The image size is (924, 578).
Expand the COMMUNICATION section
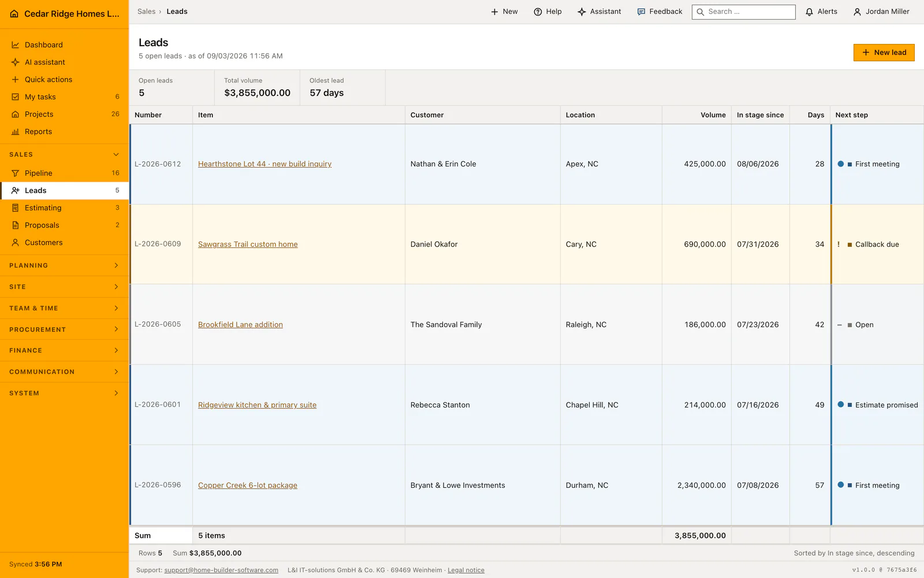(x=64, y=372)
